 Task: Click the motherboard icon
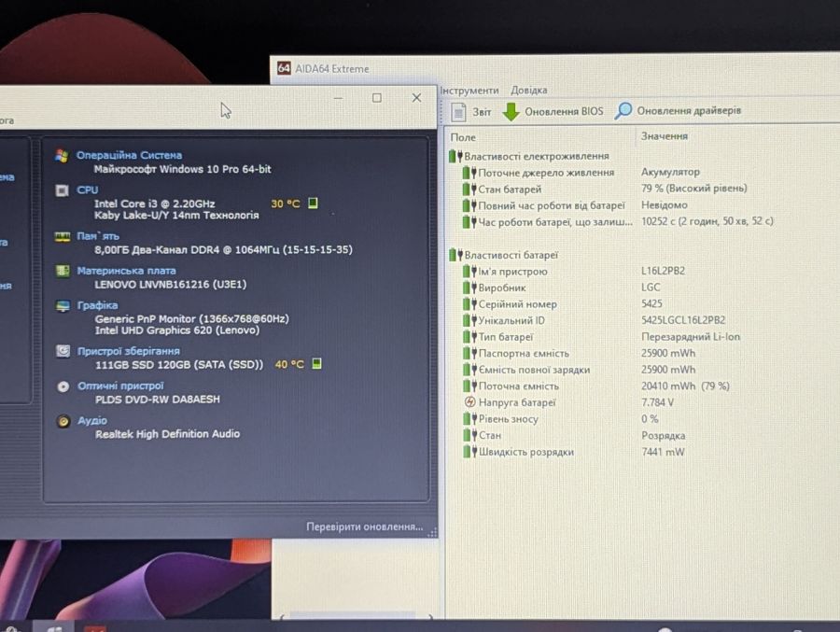pos(63,272)
